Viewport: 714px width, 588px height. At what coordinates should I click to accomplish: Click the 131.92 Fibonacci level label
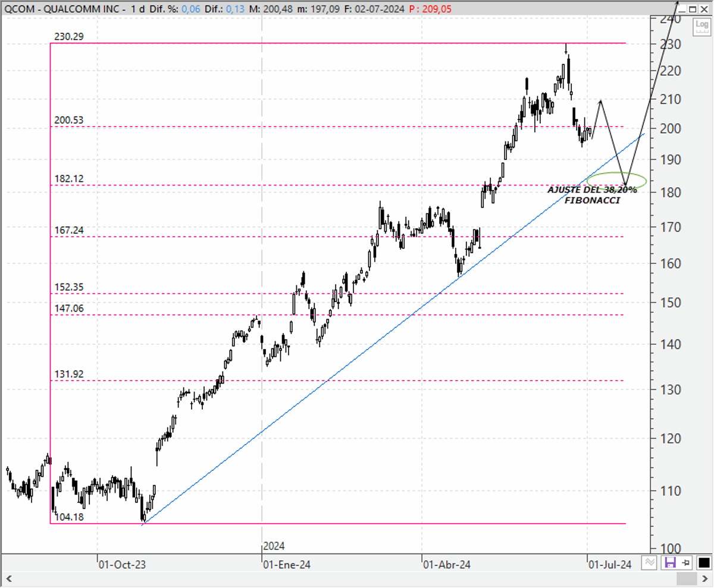(69, 374)
